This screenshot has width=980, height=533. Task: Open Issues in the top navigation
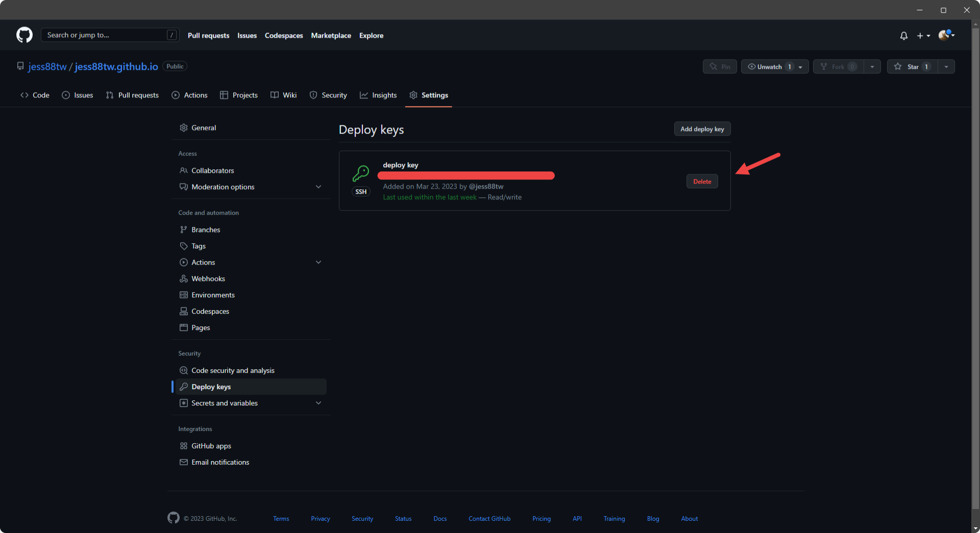247,36
